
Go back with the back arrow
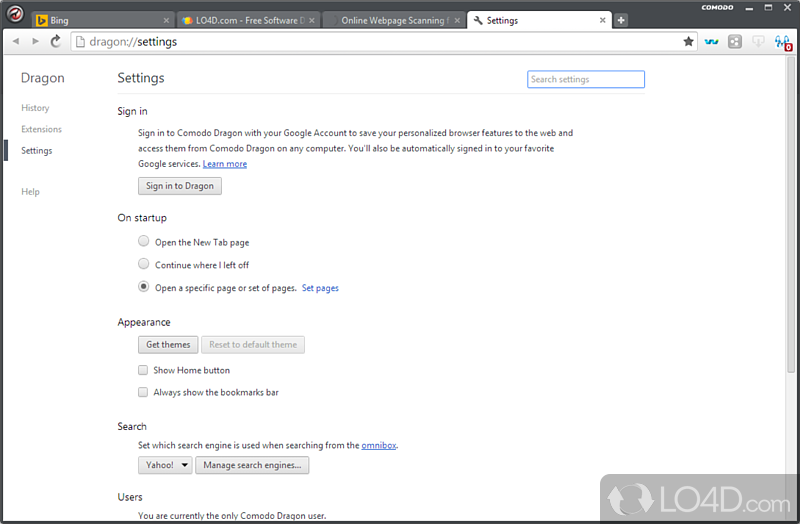(x=16, y=41)
